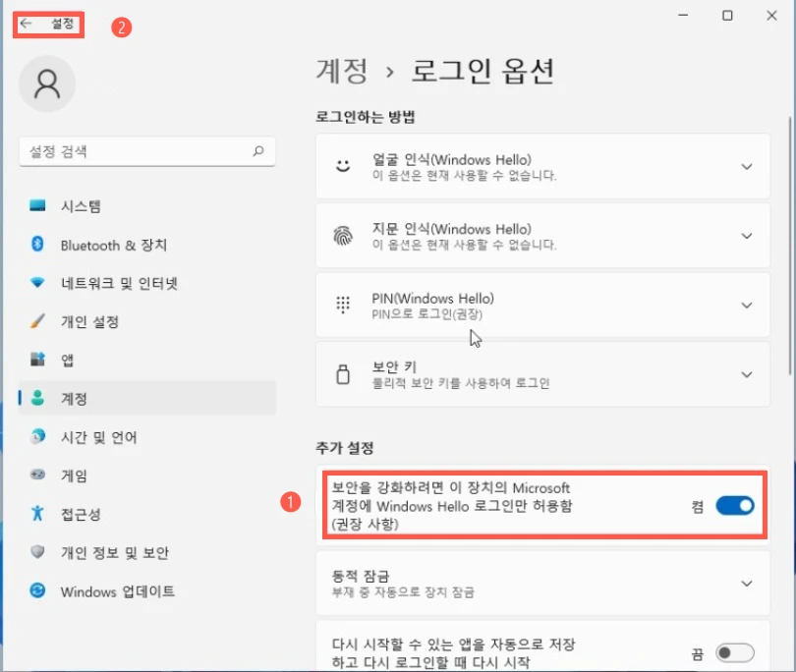Click the text 물리적 보안 키를 사용하여 로그인
Image resolution: width=796 pixels, height=672 pixels.
pos(461,383)
